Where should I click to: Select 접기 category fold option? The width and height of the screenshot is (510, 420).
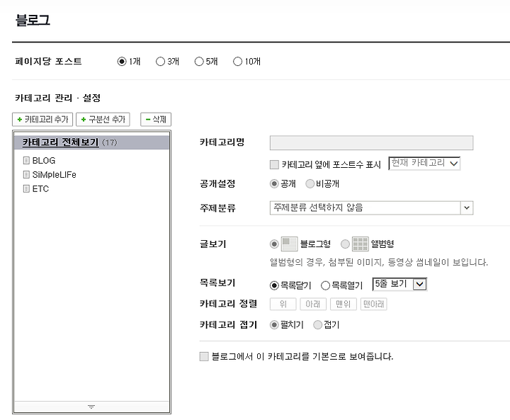click(317, 324)
